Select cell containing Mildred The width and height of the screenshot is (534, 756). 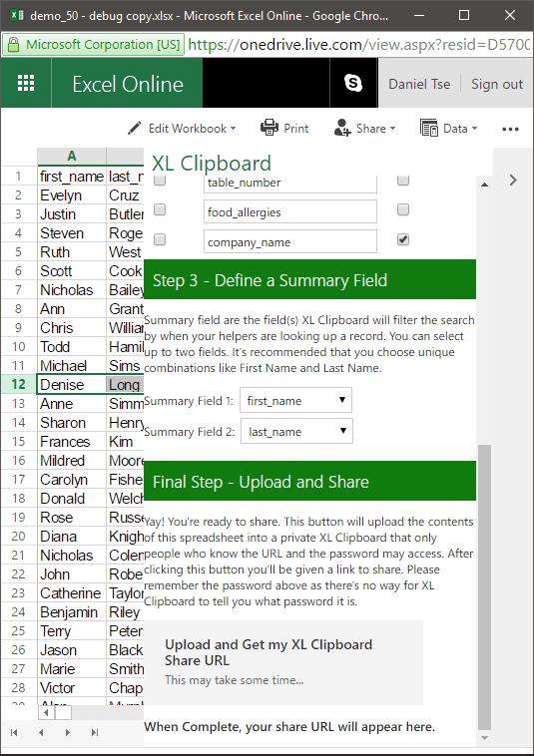pyautogui.click(x=72, y=460)
